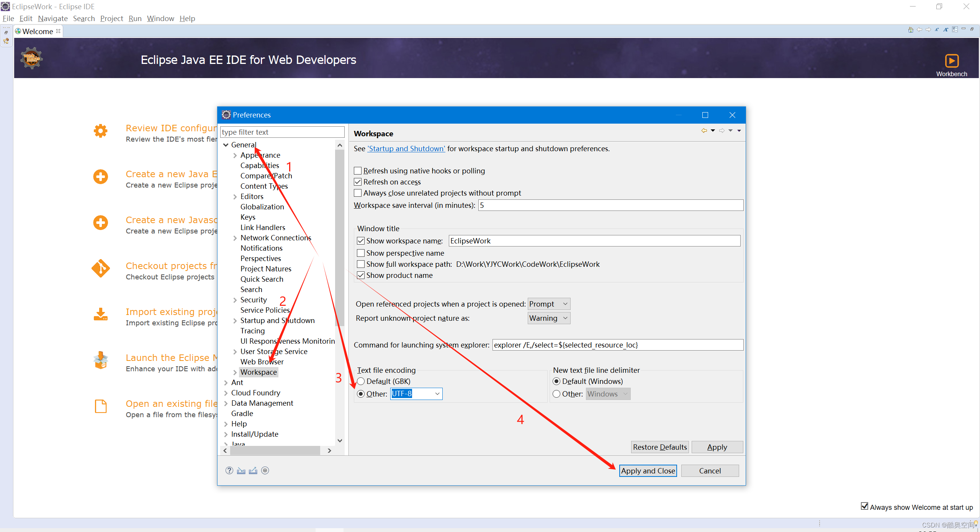
Task: Expand Network Connections tree node
Action: pos(235,238)
